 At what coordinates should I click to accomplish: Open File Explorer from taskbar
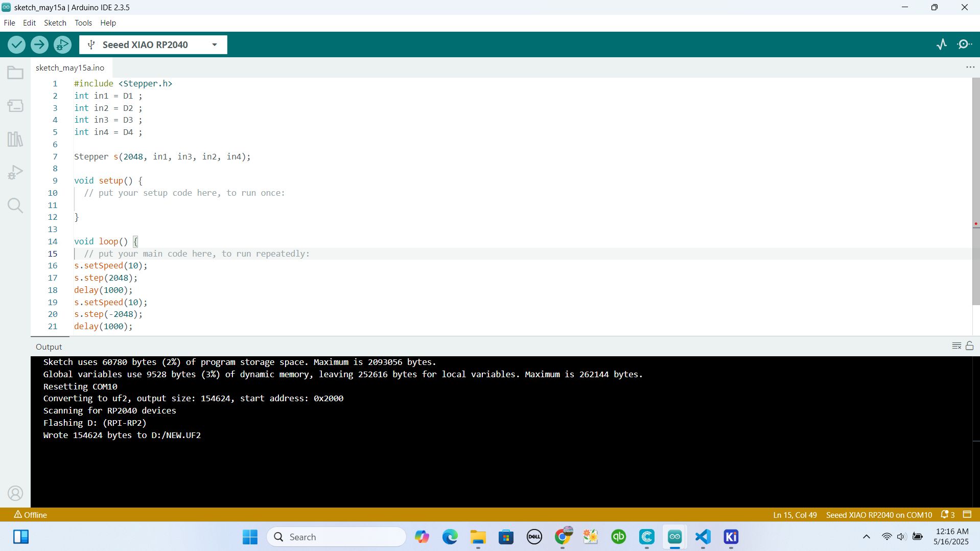(x=478, y=537)
